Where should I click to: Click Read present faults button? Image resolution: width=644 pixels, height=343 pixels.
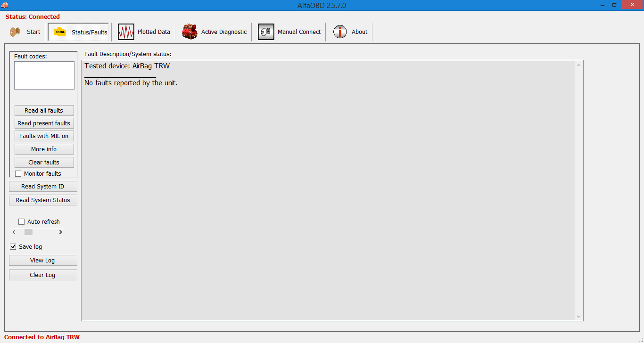click(44, 123)
